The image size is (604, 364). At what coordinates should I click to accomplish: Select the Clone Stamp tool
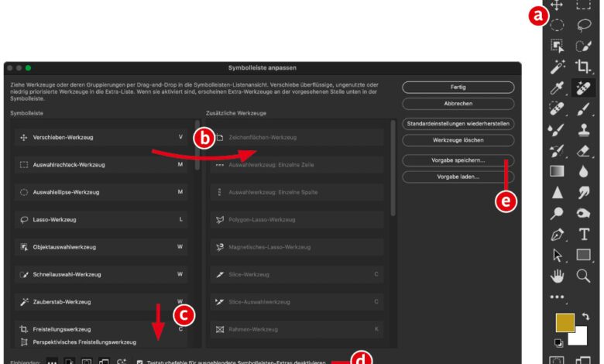click(584, 130)
